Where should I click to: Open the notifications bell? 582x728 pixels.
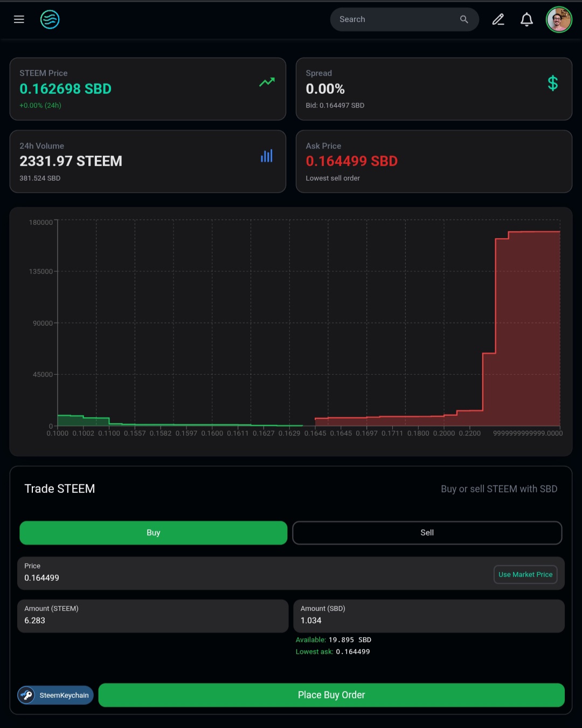coord(526,19)
